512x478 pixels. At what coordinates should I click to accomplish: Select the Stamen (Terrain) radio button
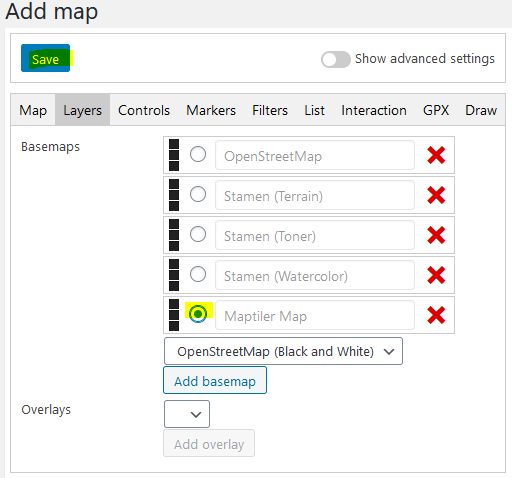tap(198, 194)
